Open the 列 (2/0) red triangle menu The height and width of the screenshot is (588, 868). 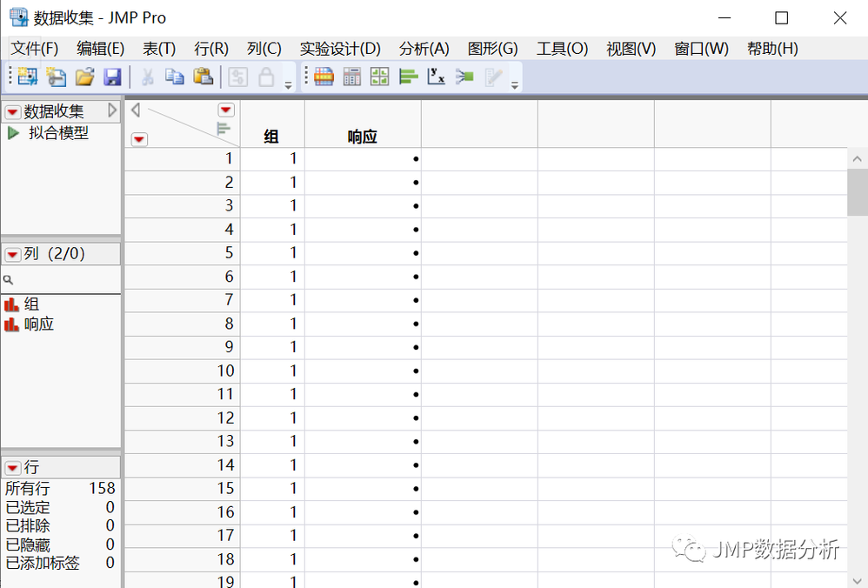pyautogui.click(x=12, y=255)
